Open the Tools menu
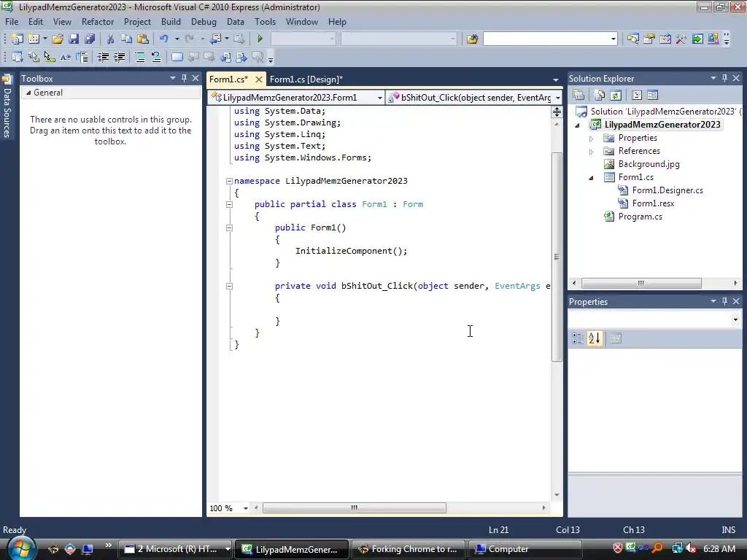This screenshot has width=747, height=560. [265, 22]
